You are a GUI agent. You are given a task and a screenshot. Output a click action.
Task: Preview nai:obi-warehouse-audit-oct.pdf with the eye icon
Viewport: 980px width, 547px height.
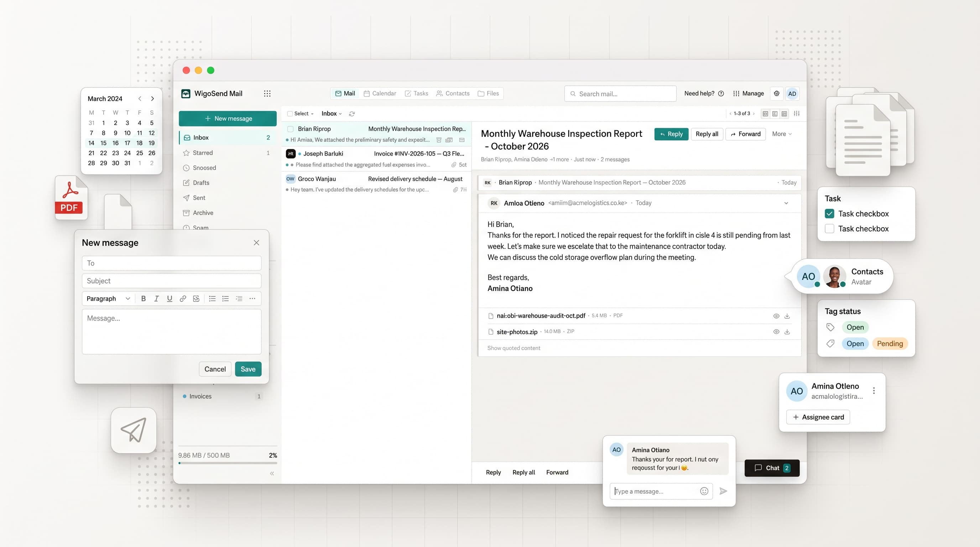tap(776, 316)
